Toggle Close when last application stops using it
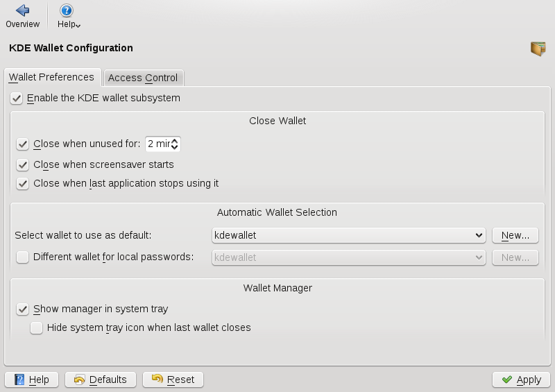This screenshot has height=392, width=555. click(x=23, y=184)
